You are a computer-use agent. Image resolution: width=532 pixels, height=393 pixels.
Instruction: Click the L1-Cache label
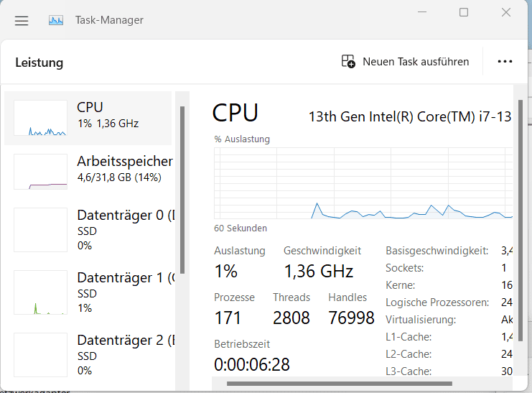tap(409, 337)
